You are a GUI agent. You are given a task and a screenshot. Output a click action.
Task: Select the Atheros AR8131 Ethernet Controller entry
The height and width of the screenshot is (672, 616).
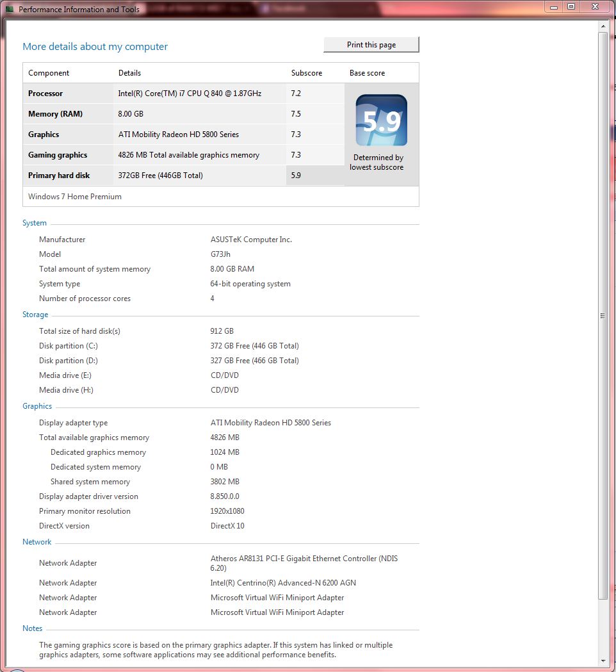(x=304, y=563)
